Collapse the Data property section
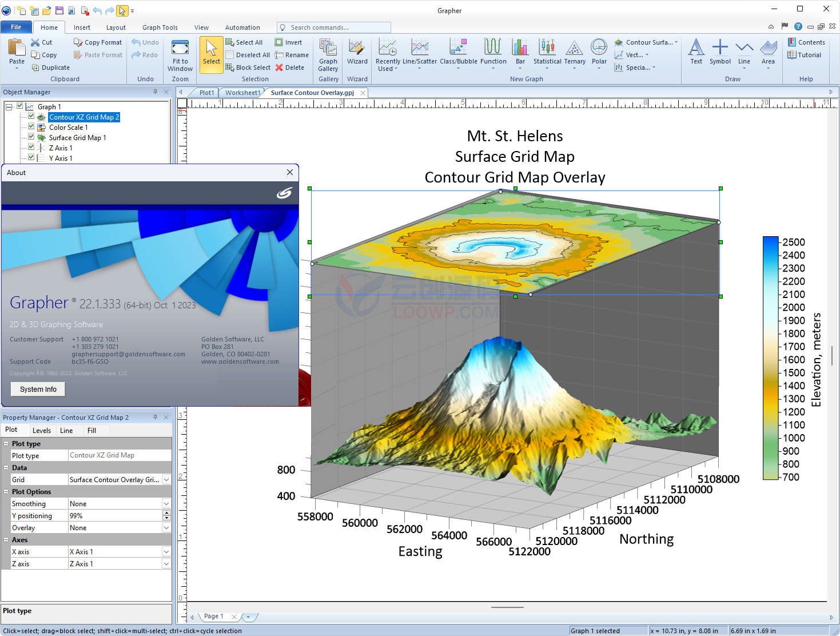The width and height of the screenshot is (840, 636). click(x=6, y=468)
